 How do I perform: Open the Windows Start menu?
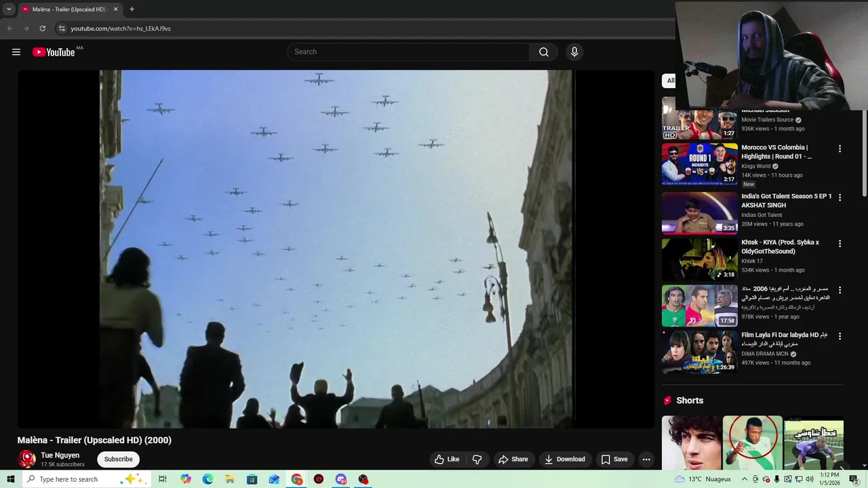(11, 479)
